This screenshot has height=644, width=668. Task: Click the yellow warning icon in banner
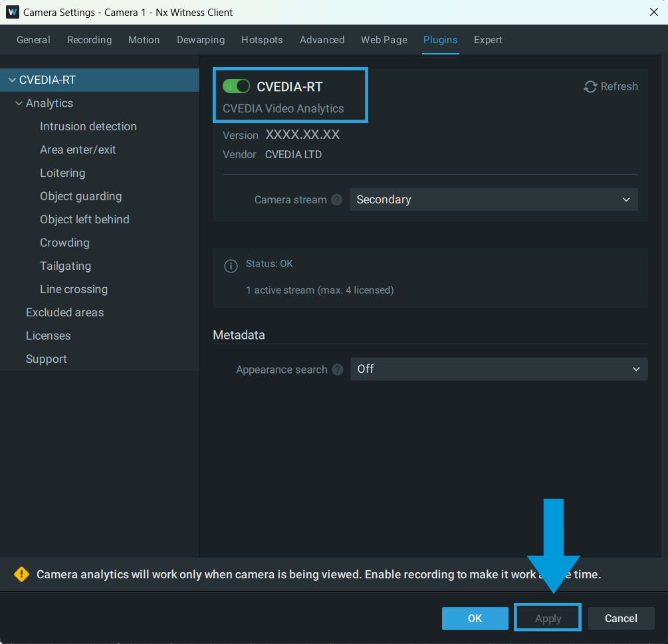coord(22,574)
